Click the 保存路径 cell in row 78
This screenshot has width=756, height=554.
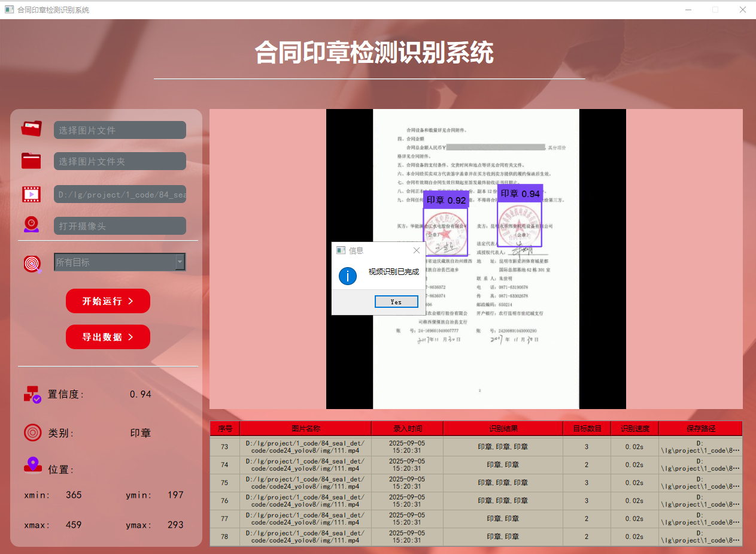click(700, 537)
